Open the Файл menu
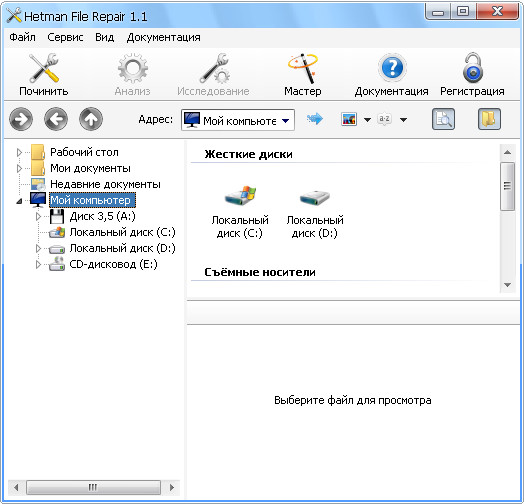The height and width of the screenshot is (504, 524). point(22,37)
